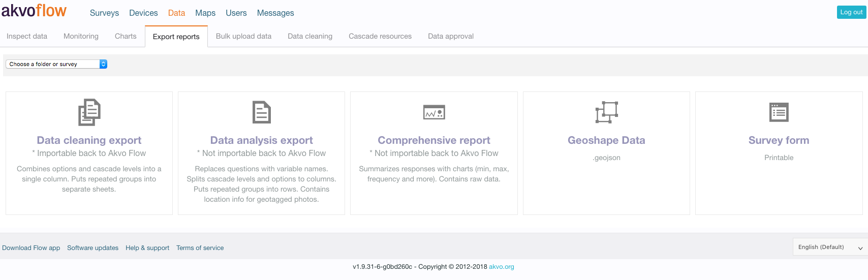Switch to the Bulk upload data tab

coord(243,36)
